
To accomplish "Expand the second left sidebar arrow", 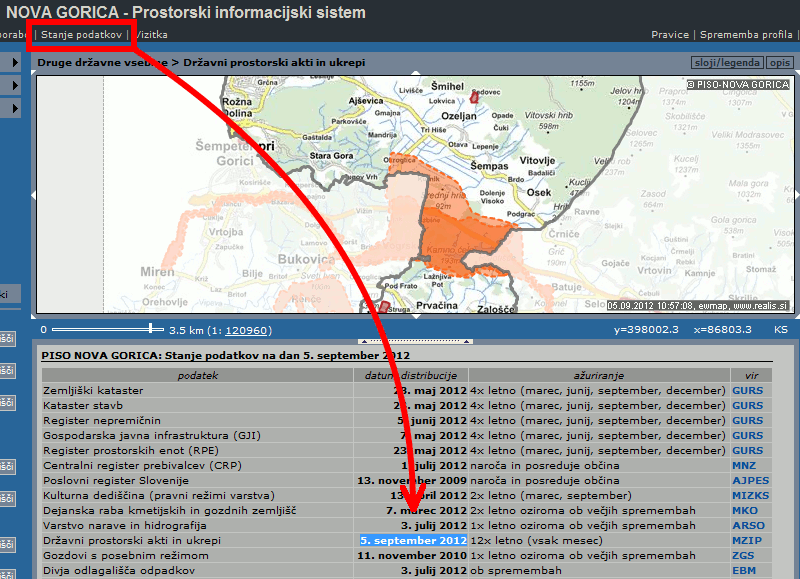I will [x=15, y=85].
